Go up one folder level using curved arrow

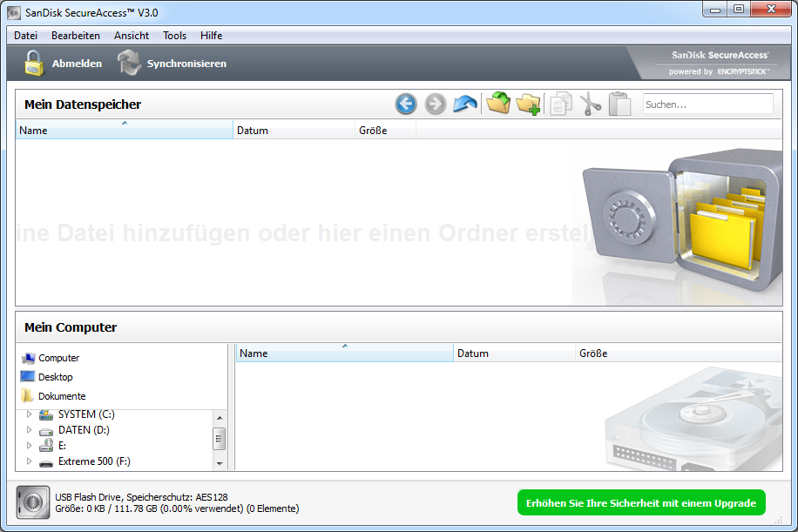tap(464, 104)
